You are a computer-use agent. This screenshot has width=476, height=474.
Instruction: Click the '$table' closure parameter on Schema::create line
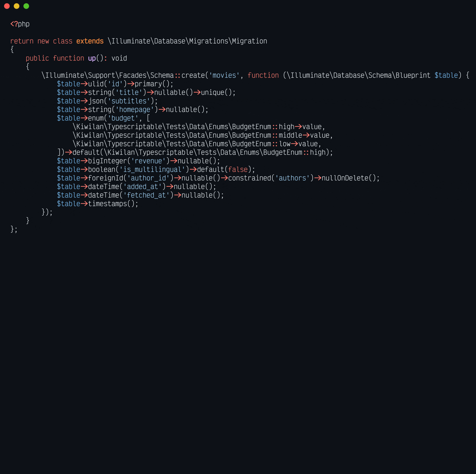(x=446, y=75)
